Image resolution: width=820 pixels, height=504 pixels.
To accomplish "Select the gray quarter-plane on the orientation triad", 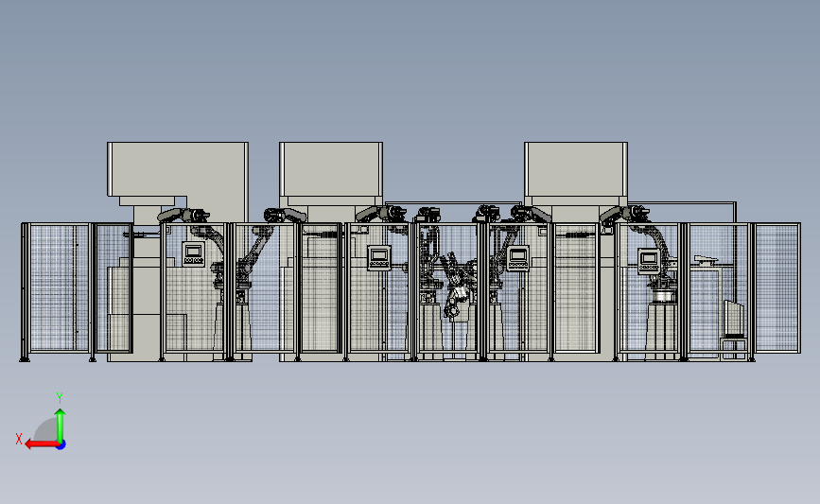I will tap(46, 428).
